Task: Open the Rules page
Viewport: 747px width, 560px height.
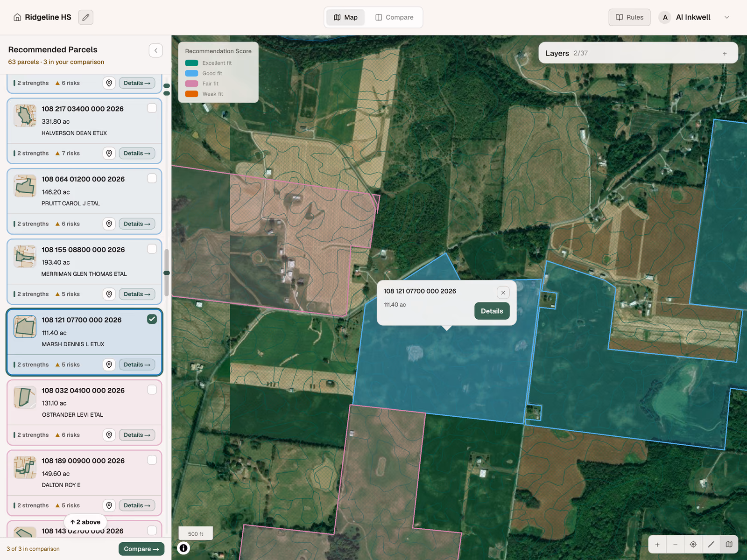Action: (x=629, y=17)
